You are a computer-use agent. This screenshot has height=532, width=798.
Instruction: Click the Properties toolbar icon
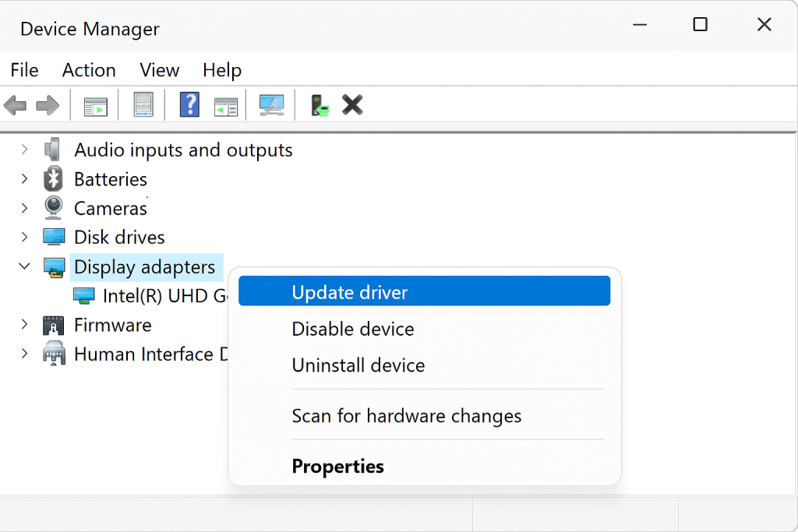click(143, 104)
